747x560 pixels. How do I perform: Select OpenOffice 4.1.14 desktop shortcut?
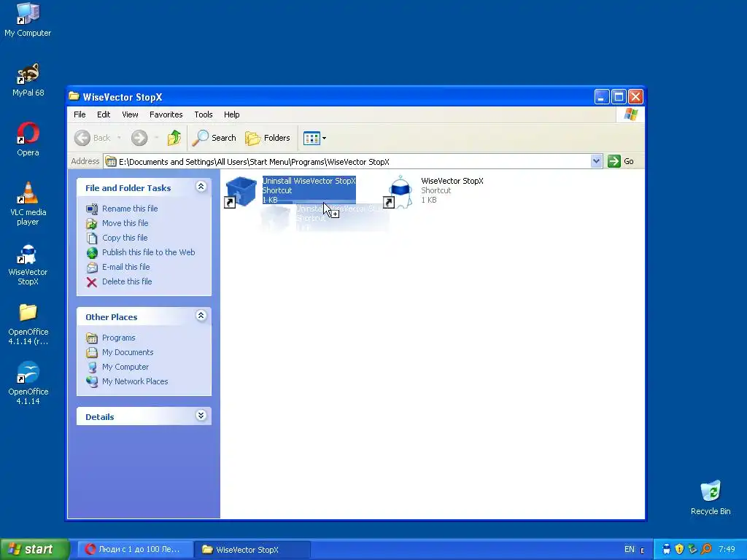point(28,384)
